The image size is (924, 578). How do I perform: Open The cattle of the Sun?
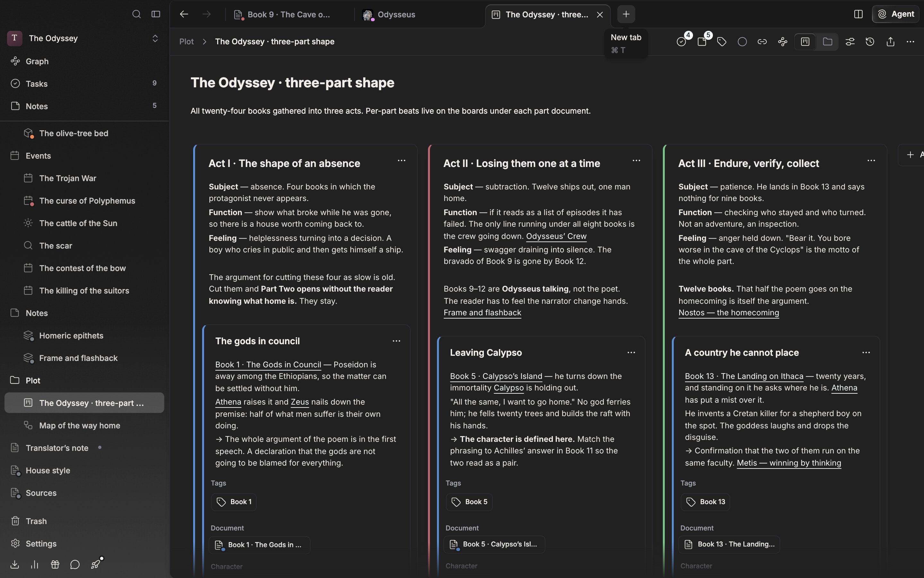point(84,223)
